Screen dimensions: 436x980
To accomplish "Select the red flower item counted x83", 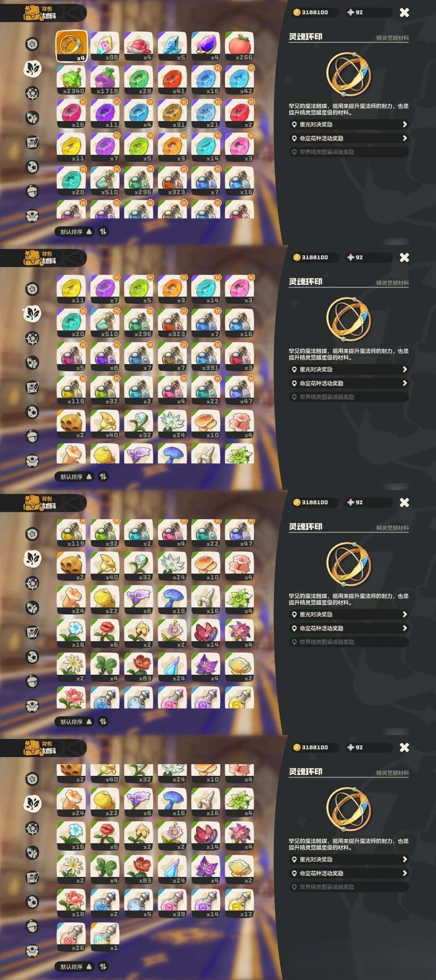I will (139, 666).
